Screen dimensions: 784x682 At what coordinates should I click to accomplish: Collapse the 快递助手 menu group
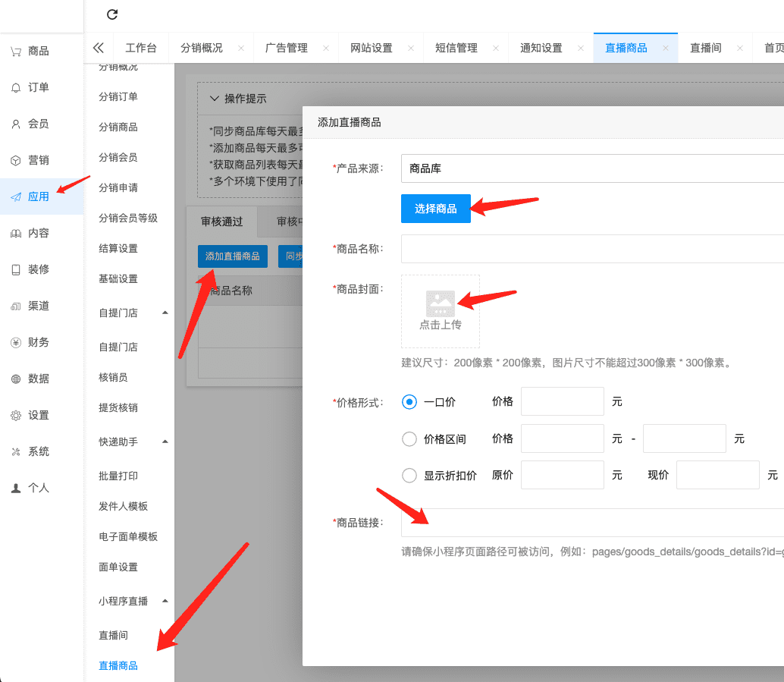[x=165, y=442]
